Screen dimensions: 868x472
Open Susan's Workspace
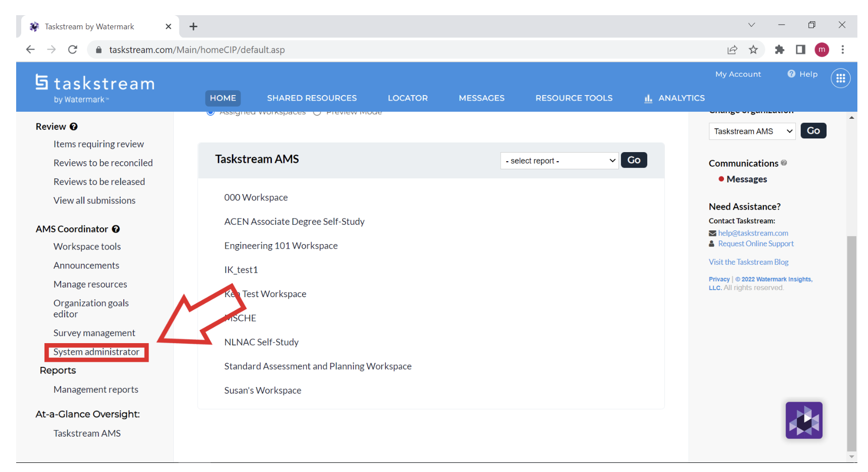pos(263,391)
